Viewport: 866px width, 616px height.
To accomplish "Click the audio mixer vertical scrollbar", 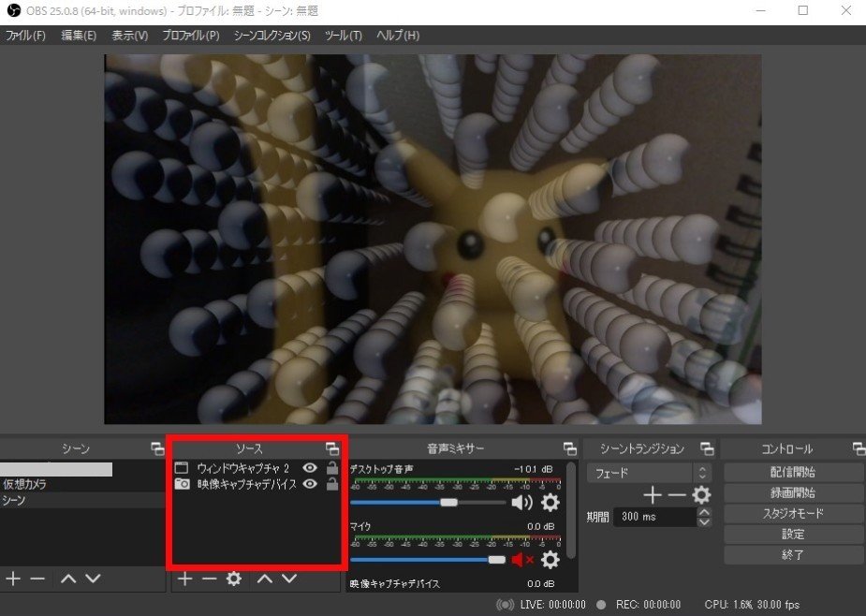I will click(x=572, y=509).
